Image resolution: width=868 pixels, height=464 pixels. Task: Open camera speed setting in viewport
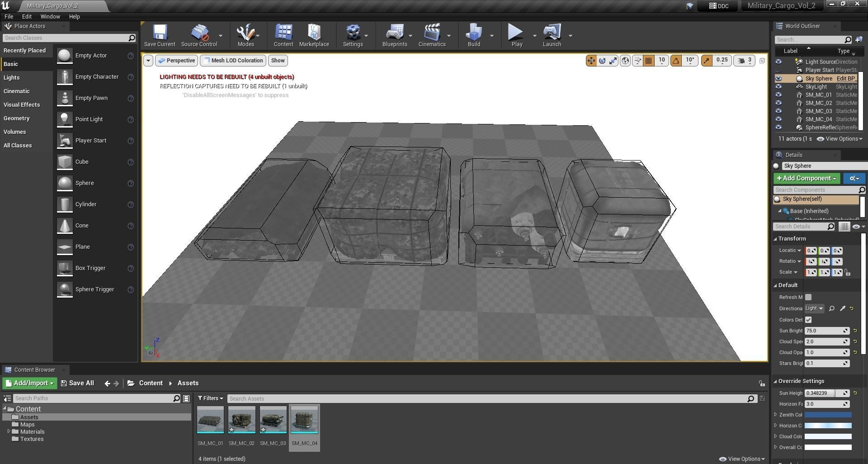tap(744, 61)
